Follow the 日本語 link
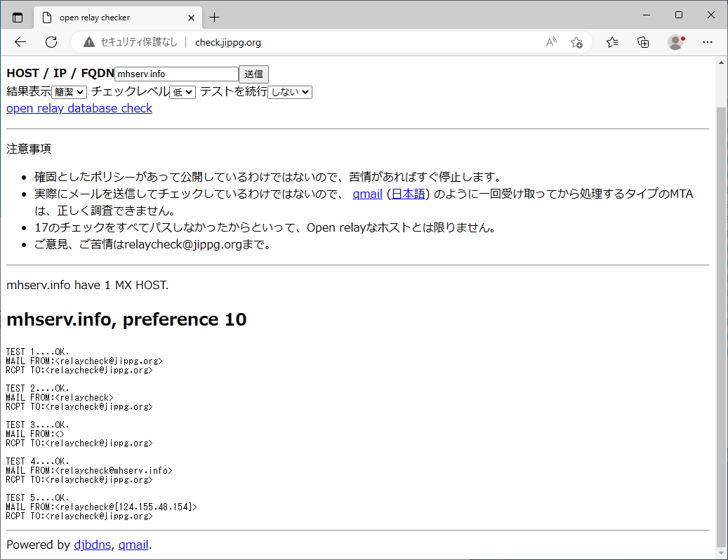The image size is (728, 560). [408, 194]
